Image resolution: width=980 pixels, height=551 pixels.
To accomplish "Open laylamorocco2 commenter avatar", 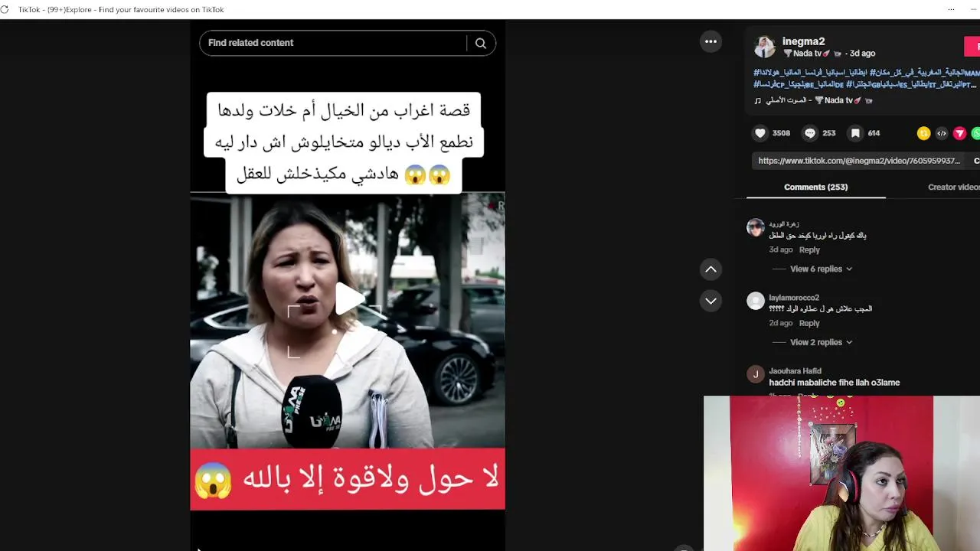I will [x=756, y=301].
